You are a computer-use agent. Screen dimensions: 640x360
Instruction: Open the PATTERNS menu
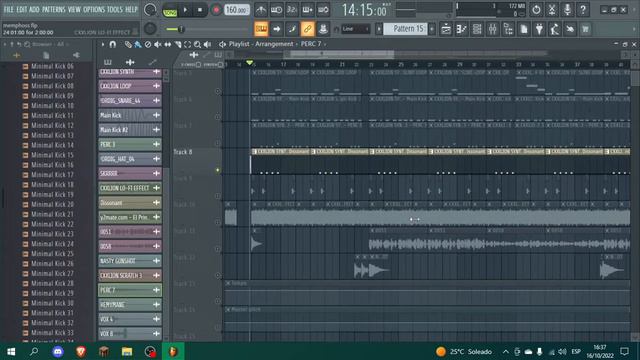[53, 9]
